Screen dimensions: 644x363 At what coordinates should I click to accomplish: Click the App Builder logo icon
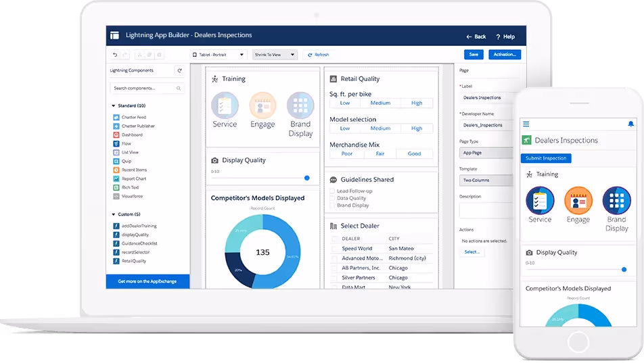click(114, 35)
